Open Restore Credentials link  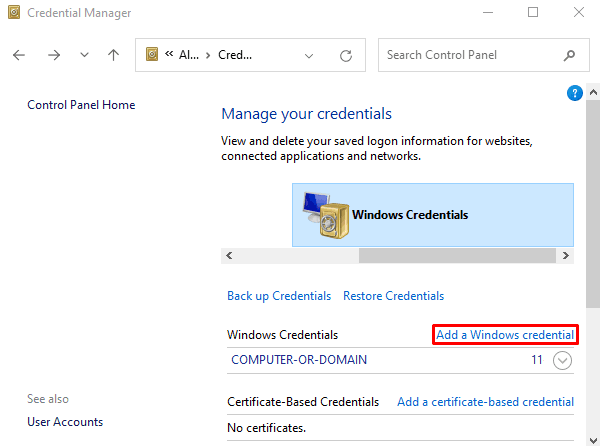tap(393, 296)
